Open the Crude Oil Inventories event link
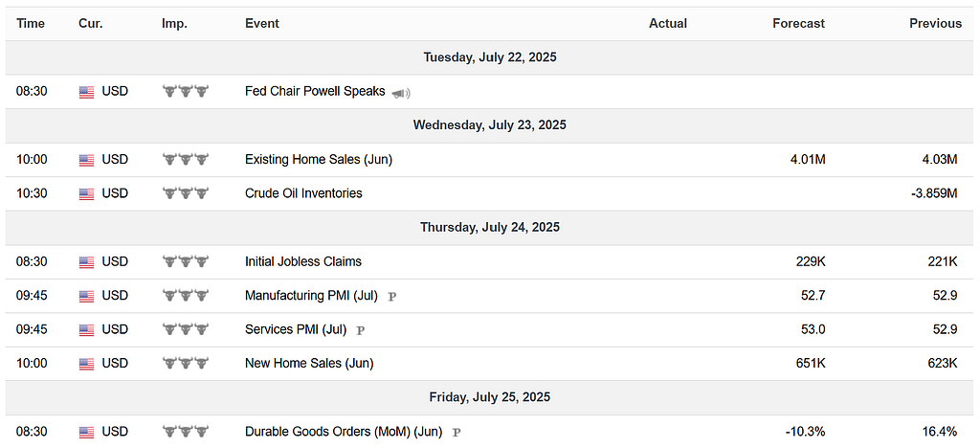Image resolution: width=980 pixels, height=448 pixels. (303, 193)
